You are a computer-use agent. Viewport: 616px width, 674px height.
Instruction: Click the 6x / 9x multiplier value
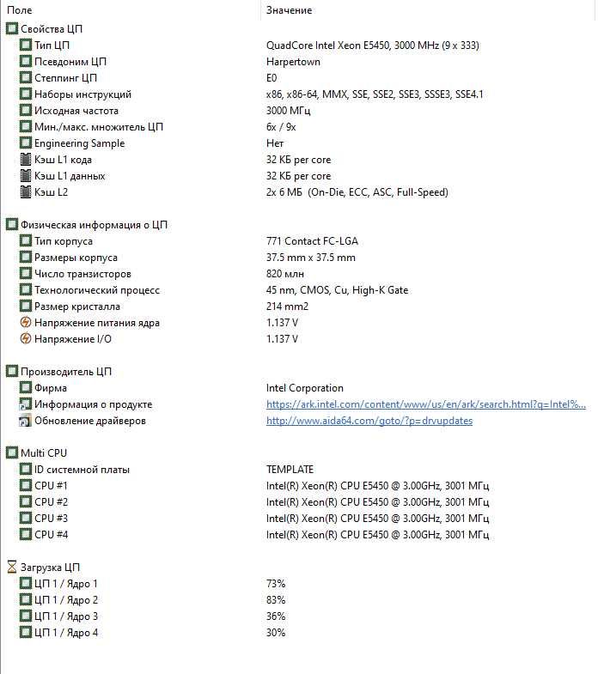[x=281, y=127]
